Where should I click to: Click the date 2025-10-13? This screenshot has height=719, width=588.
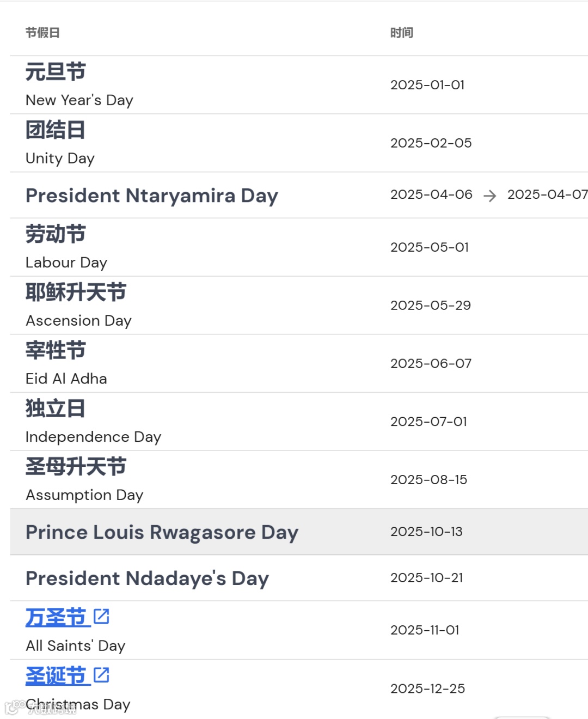(426, 532)
